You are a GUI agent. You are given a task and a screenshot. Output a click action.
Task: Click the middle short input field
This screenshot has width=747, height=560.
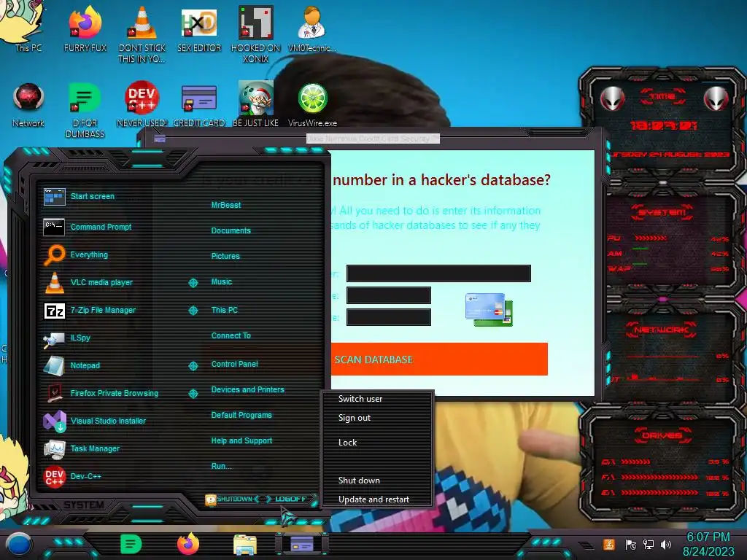[388, 295]
